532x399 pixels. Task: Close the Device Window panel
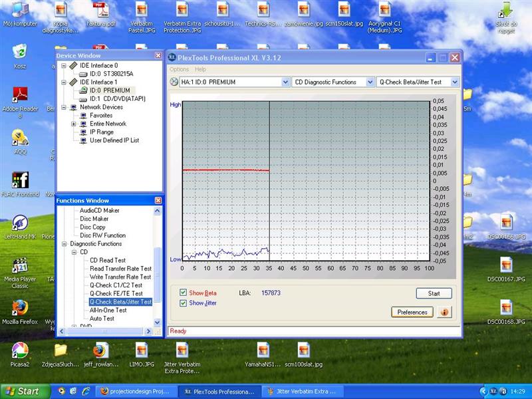(x=158, y=55)
